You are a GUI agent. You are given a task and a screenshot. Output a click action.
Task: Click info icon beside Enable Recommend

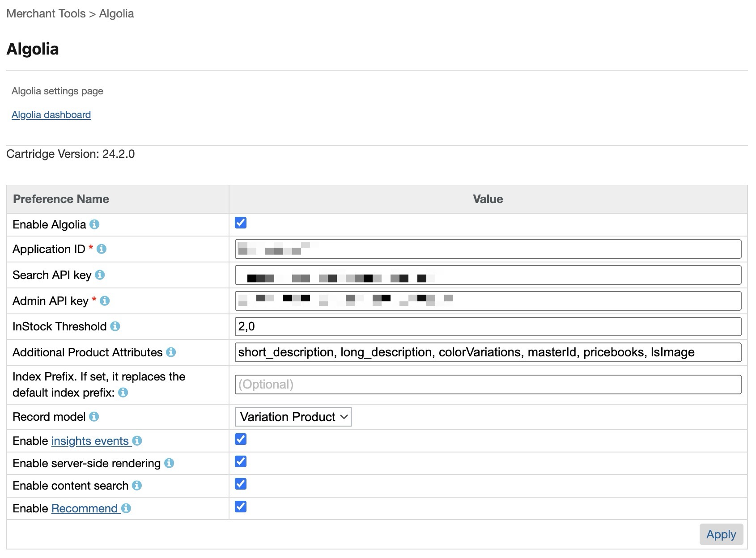[x=126, y=508]
